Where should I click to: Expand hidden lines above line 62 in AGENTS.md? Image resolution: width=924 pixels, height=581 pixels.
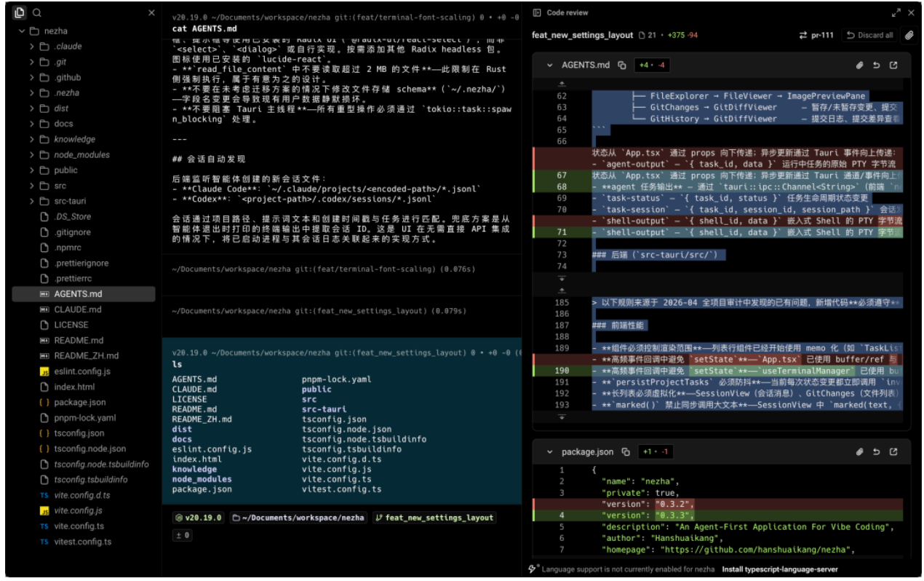pyautogui.click(x=561, y=84)
